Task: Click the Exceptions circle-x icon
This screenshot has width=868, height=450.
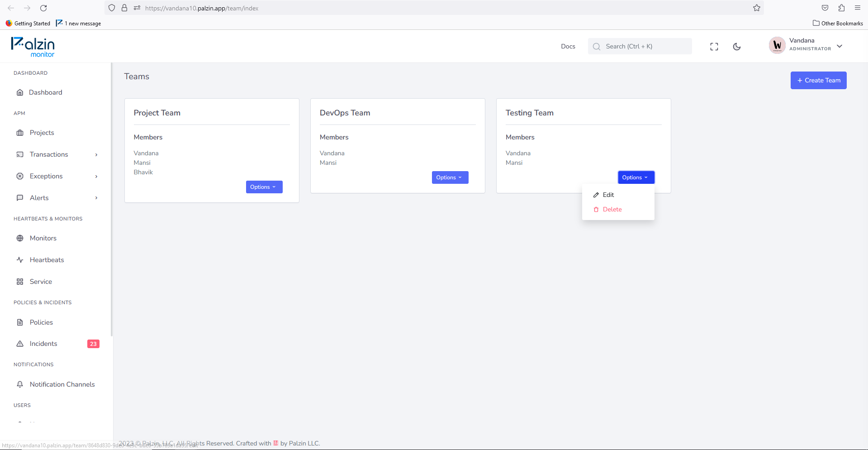Action: (x=20, y=176)
